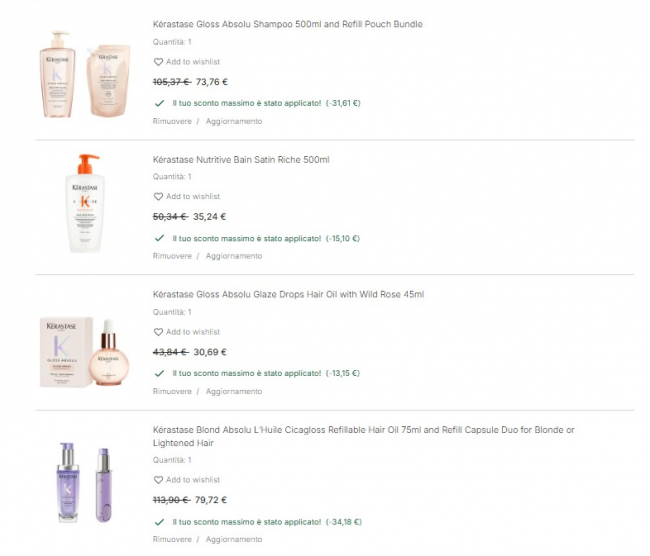Click heart icon for Glaze Drops Hair Oil

pyautogui.click(x=158, y=332)
